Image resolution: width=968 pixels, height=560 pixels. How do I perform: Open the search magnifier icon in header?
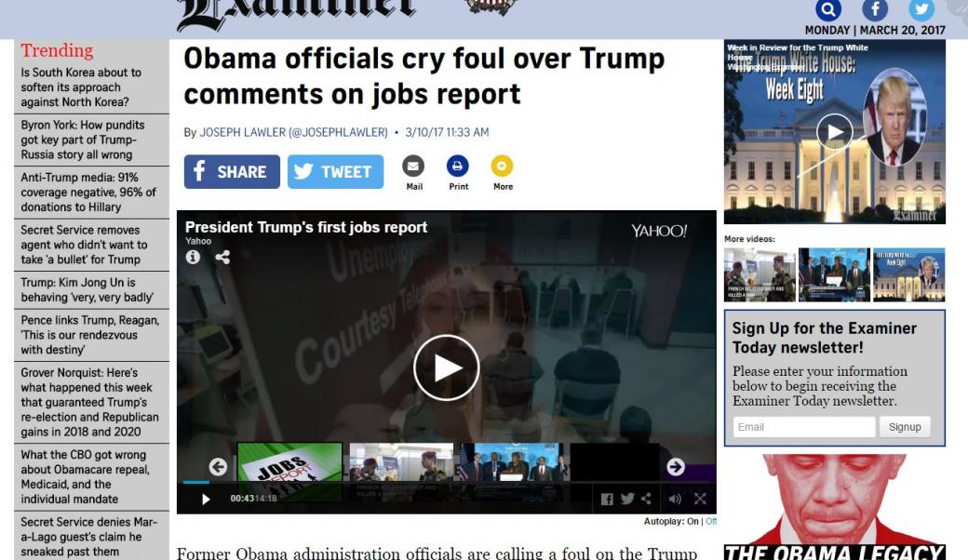pyautogui.click(x=827, y=9)
